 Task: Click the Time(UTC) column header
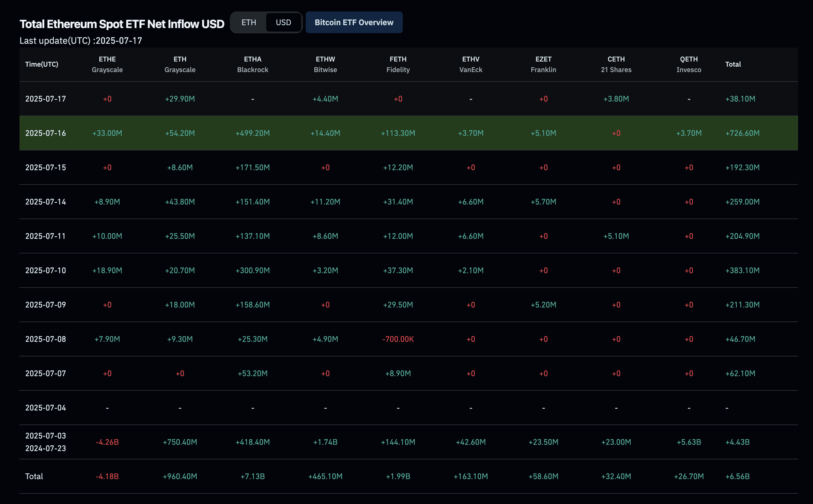click(42, 64)
